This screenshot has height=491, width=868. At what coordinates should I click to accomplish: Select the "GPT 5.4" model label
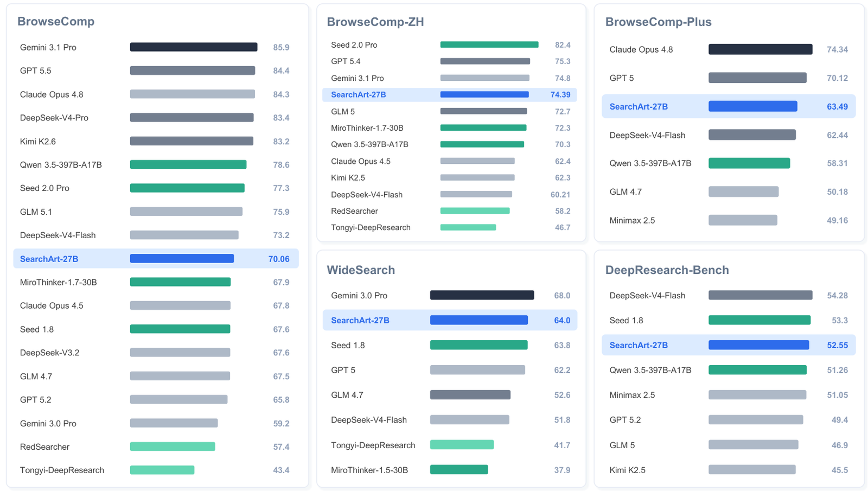coord(346,61)
